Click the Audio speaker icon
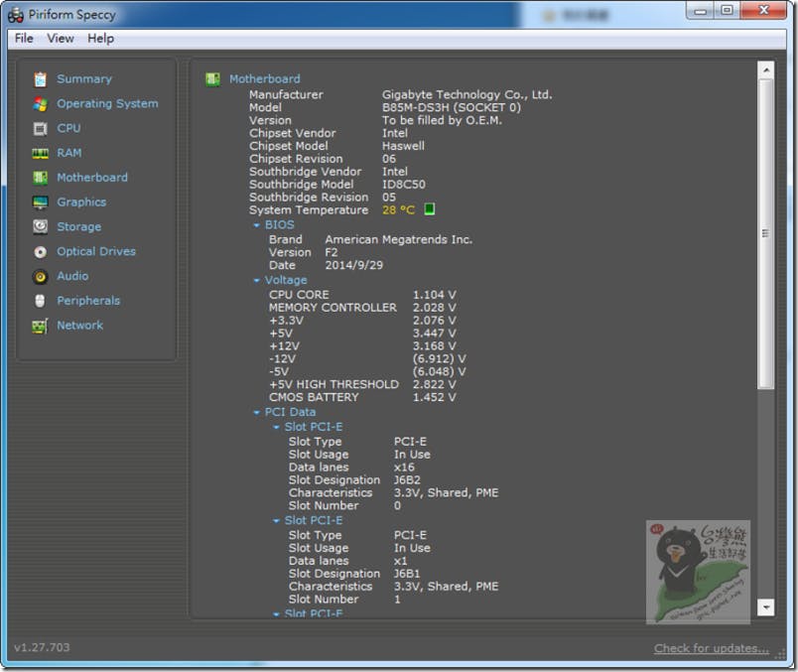Screen dimensions: 798x672 coord(41,276)
